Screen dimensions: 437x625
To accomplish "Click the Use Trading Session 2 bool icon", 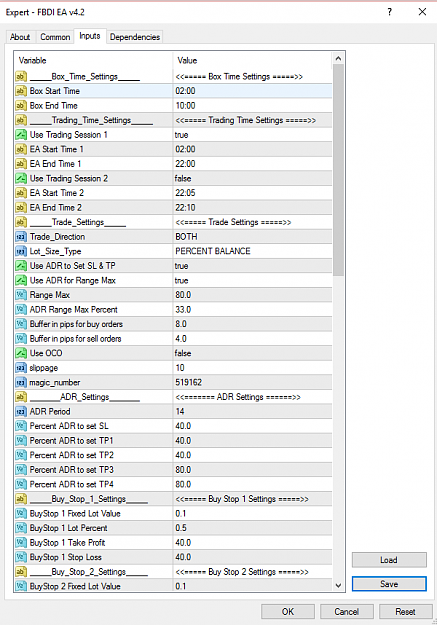I will [21, 178].
